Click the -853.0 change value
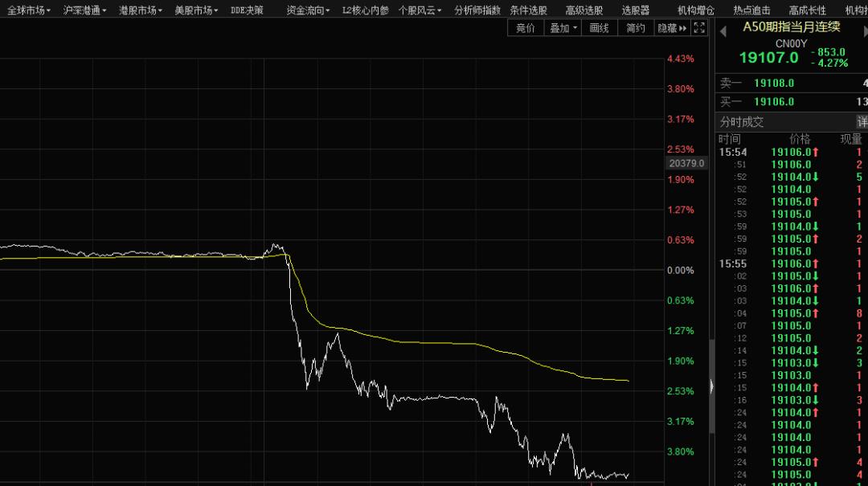Screen dimensions: 868x486 pos(828,52)
